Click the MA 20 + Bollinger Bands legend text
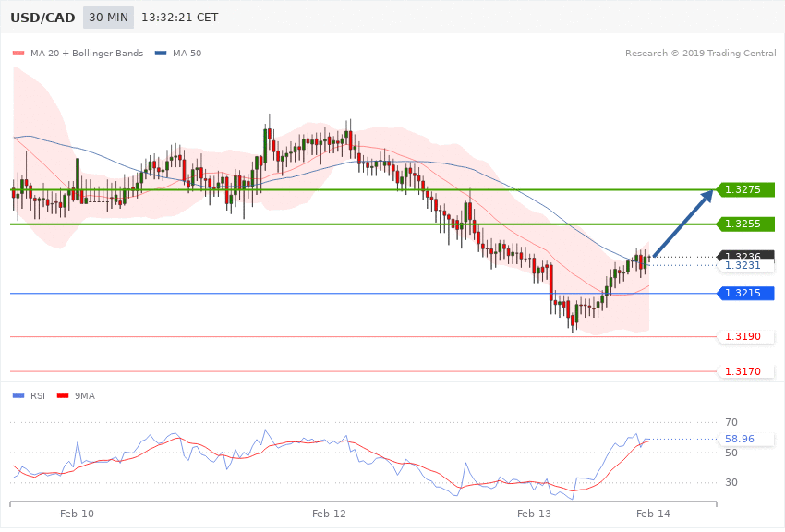Viewport: 785px width, 532px height. pyautogui.click(x=87, y=53)
